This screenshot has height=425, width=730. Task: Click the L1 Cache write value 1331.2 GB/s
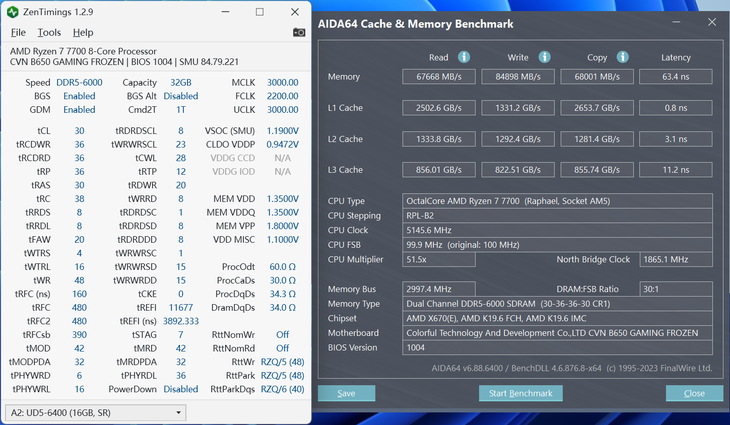click(518, 108)
